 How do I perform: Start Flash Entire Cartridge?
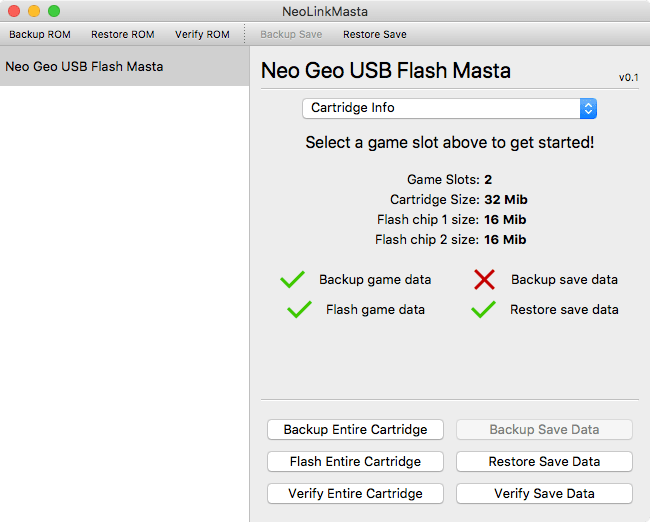click(x=355, y=461)
